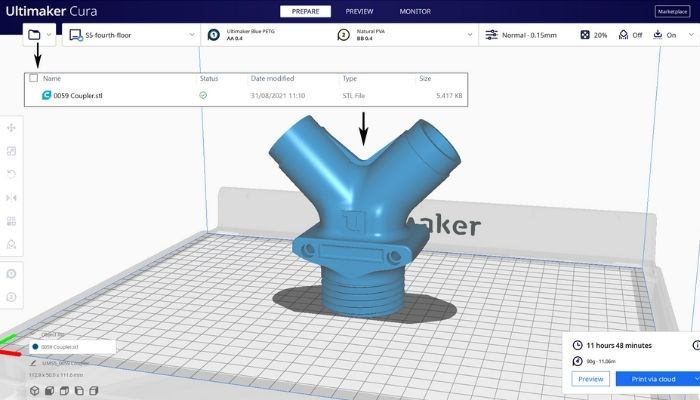Viewport: 700px width, 400px height.
Task: Click the green sync status checkmark
Action: pyautogui.click(x=203, y=96)
